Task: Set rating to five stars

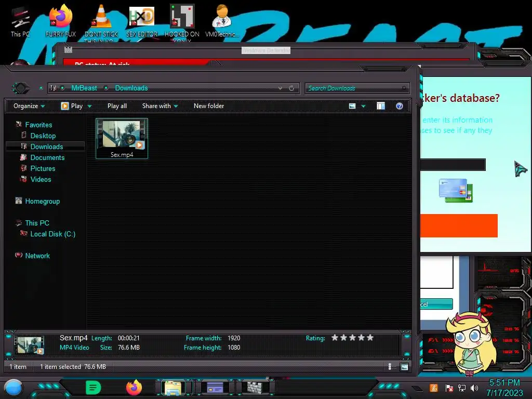Action: pyautogui.click(x=370, y=338)
